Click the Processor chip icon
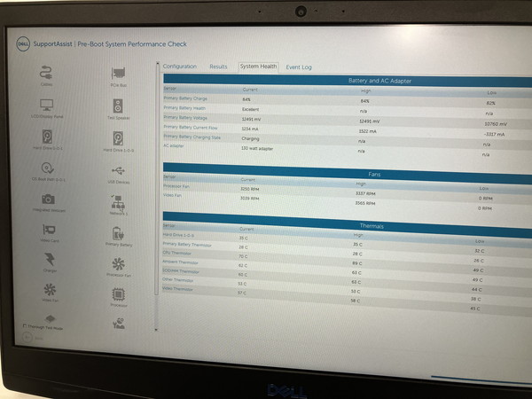Image resolution: width=532 pixels, height=399 pixels. tap(118, 295)
